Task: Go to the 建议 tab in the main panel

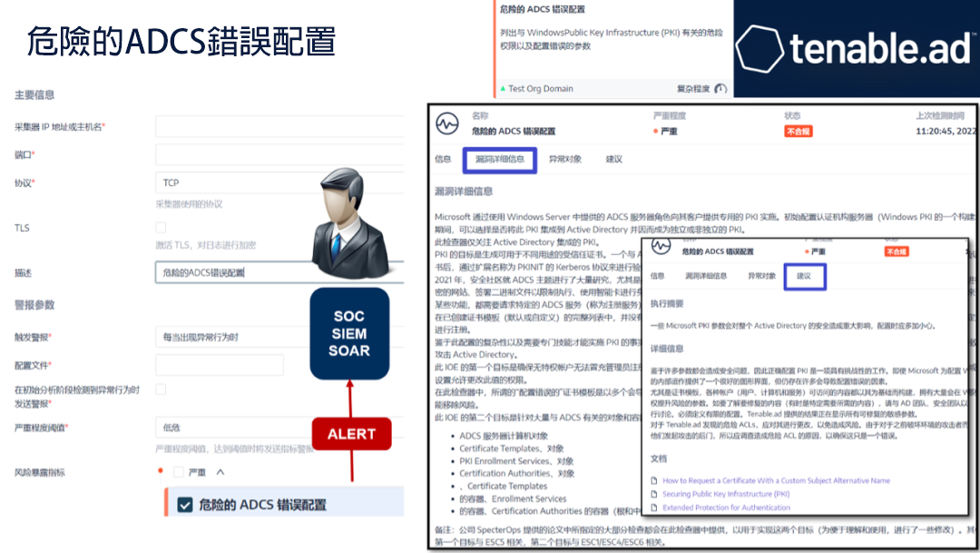Action: point(613,160)
